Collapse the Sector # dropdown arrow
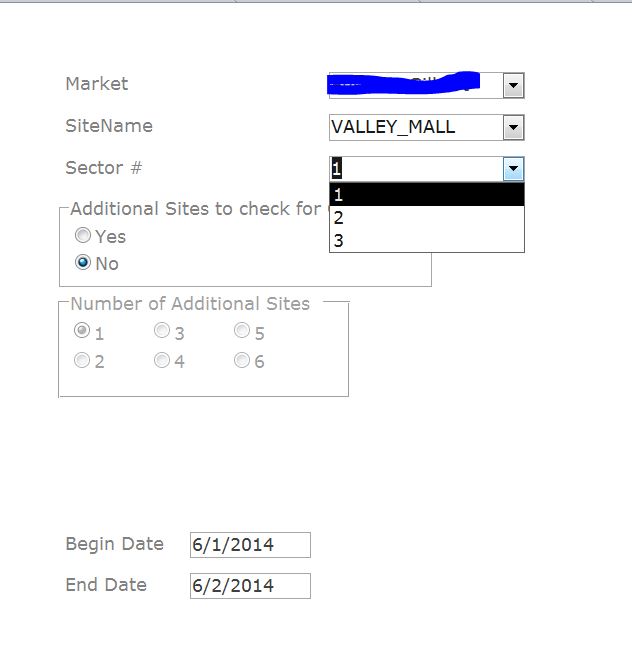 tap(513, 169)
